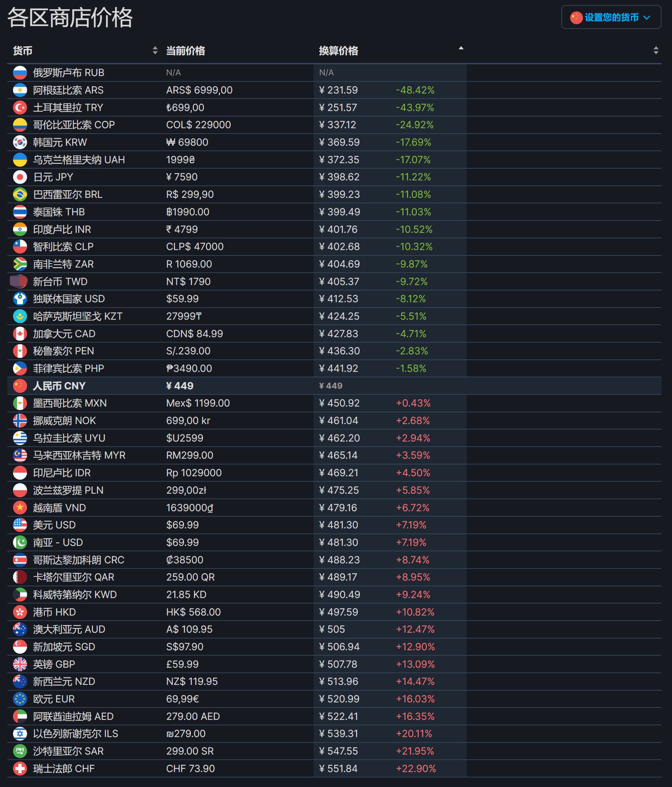Click the Israel flag icon for ILS
The height and width of the screenshot is (787, 672).
[20, 733]
